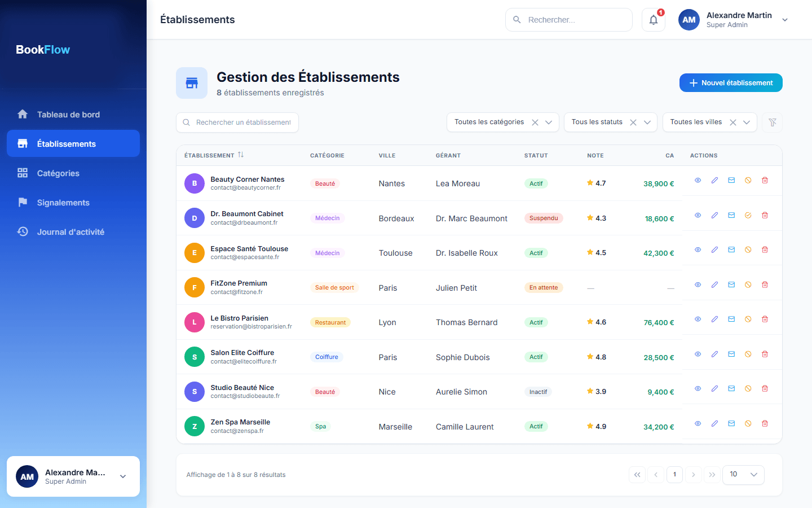Click the 'Suspendu' status badge
The image size is (812, 508).
(544, 218)
